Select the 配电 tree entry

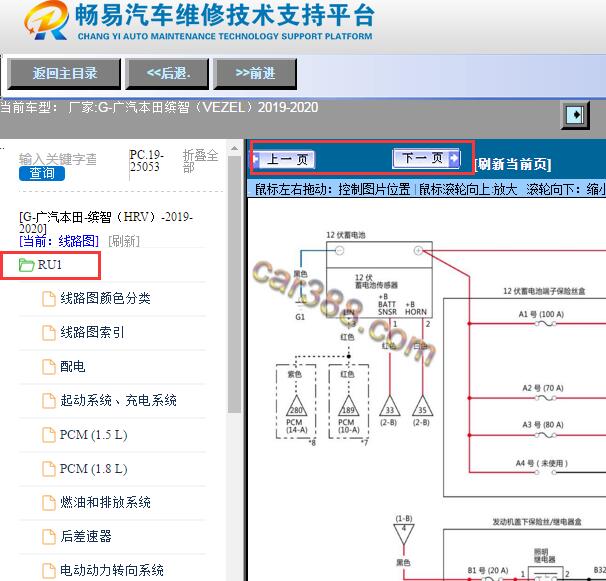point(73,366)
